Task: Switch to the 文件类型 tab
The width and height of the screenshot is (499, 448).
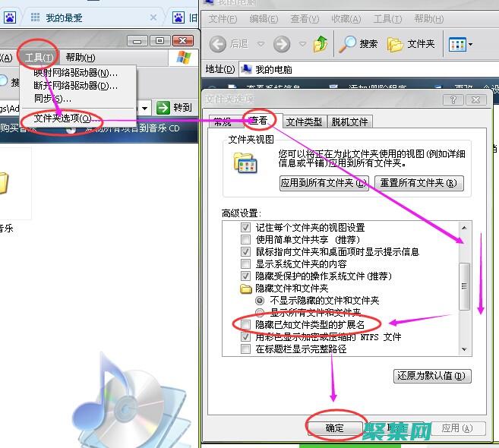Action: point(304,121)
